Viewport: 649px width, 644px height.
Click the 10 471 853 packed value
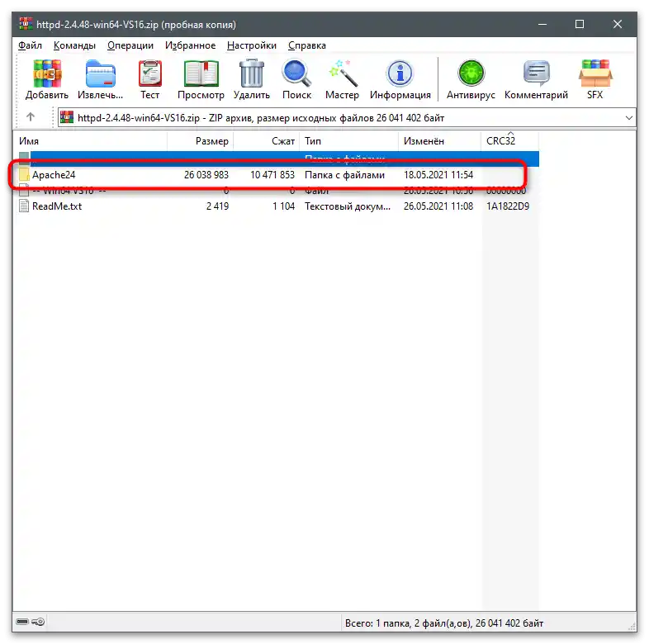tap(272, 175)
